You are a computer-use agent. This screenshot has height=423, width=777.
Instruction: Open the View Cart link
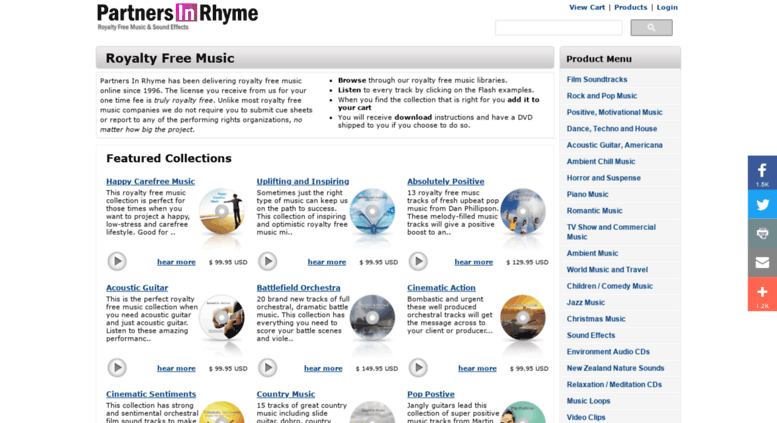point(587,7)
